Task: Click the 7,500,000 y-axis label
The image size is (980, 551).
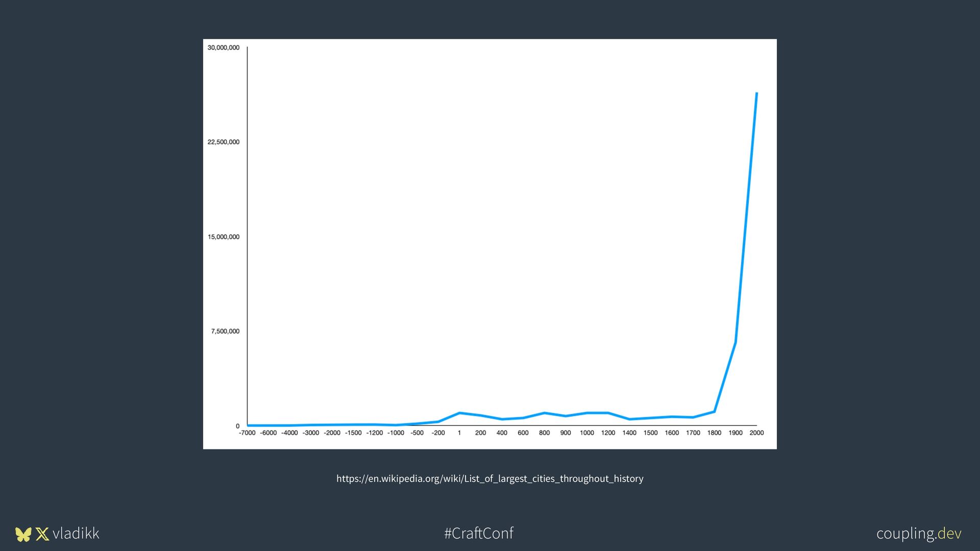Action: (225, 331)
